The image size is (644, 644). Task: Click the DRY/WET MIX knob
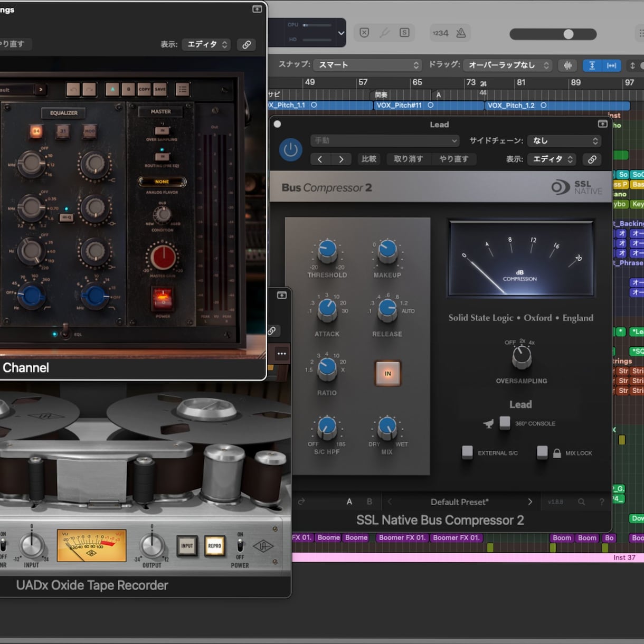click(387, 428)
